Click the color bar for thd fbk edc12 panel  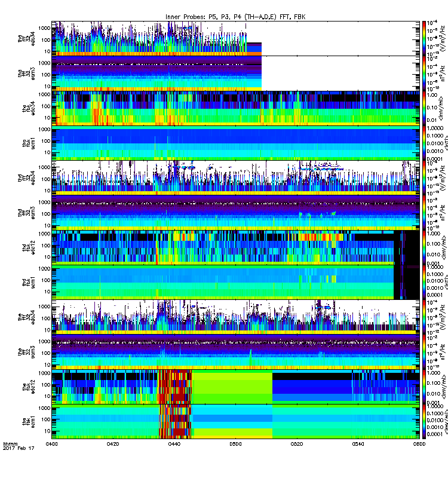click(424, 247)
